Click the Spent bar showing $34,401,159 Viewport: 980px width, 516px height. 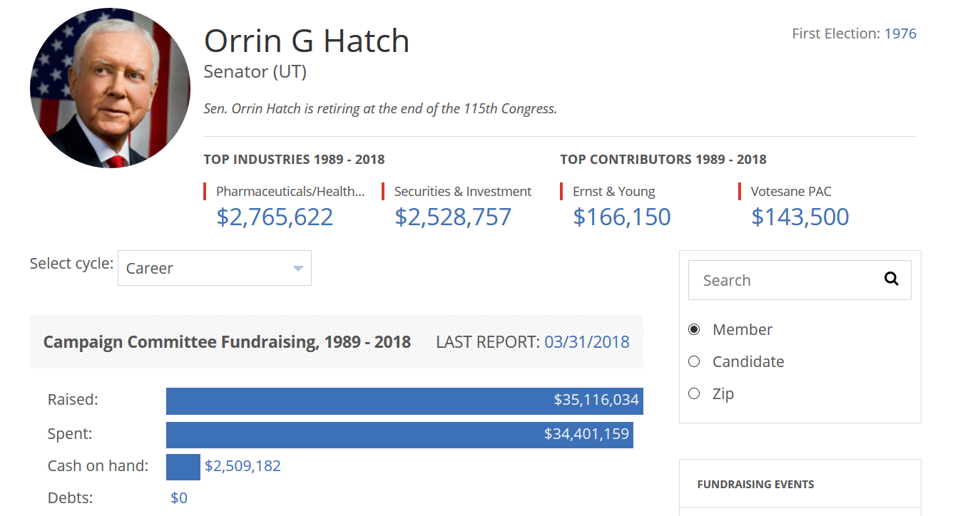click(399, 435)
